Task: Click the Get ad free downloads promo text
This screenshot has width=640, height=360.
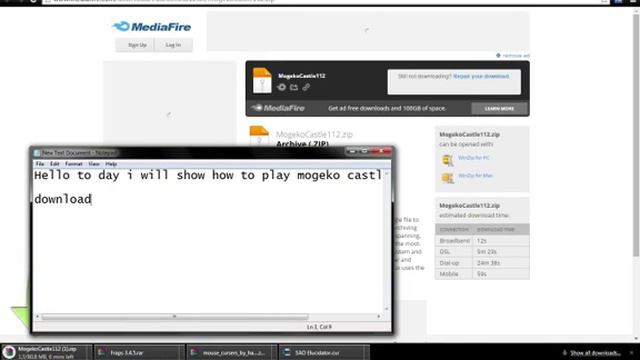Action: pyautogui.click(x=387, y=108)
